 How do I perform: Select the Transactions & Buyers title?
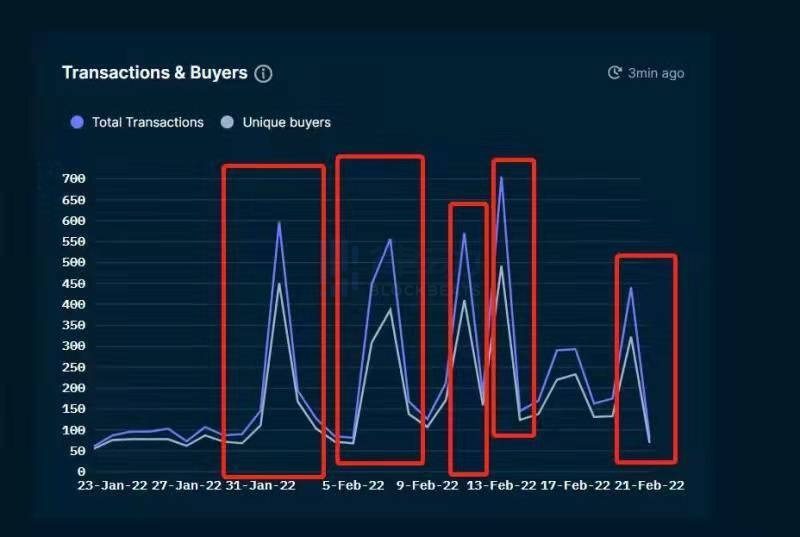coord(155,72)
